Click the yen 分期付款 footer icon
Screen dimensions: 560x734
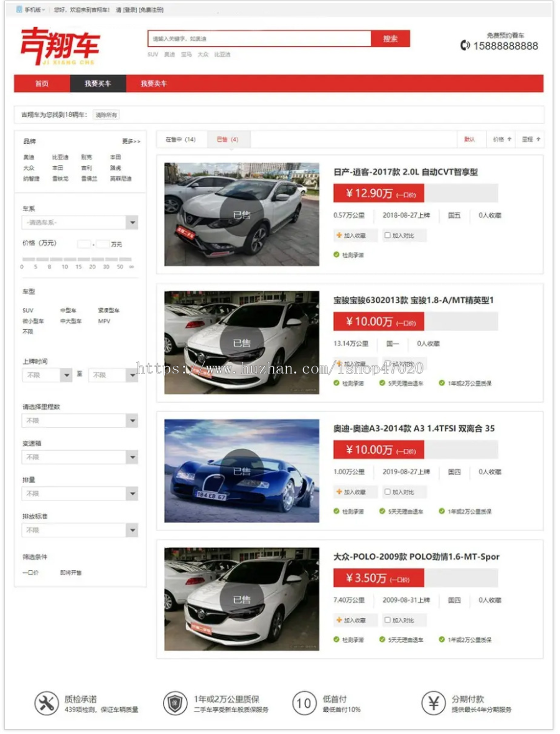coord(433,703)
